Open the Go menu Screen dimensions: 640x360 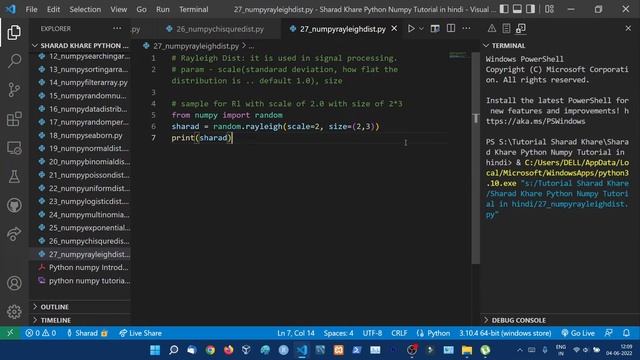[x=141, y=9]
